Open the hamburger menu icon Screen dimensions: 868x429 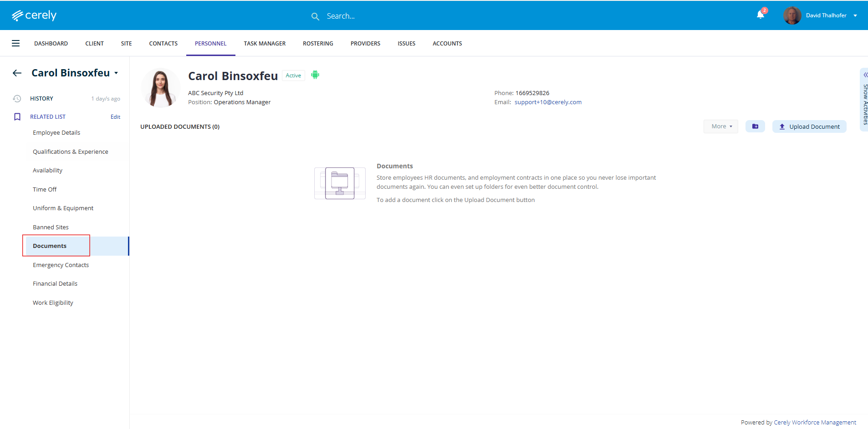pos(15,44)
